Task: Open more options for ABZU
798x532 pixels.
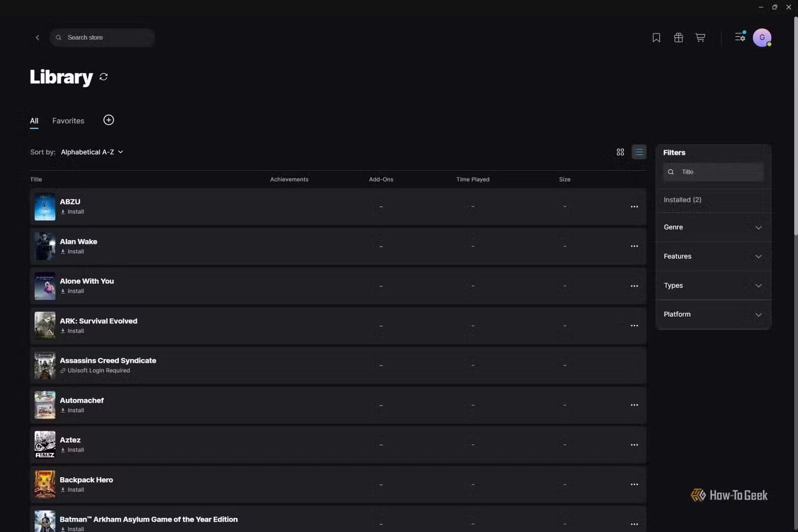Action: tap(634, 206)
